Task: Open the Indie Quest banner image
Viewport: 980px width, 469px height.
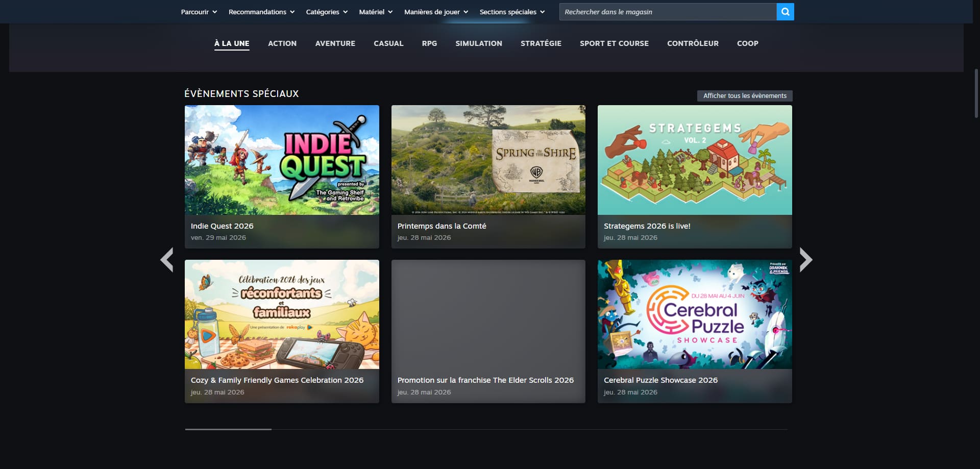Action: click(282, 160)
